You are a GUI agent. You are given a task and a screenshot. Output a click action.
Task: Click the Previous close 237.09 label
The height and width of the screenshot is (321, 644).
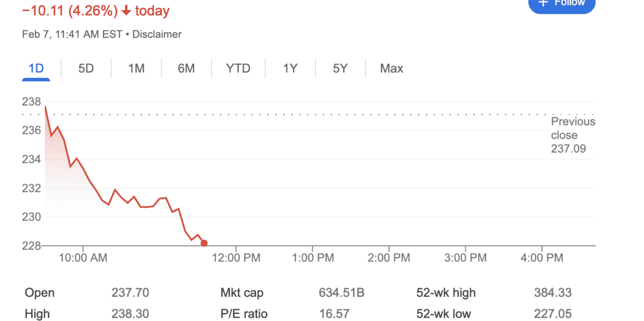573,135
